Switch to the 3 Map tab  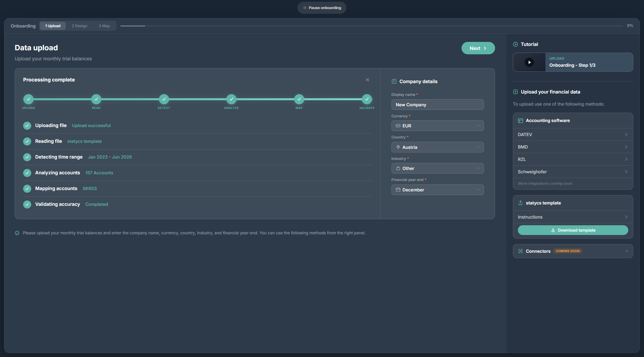tap(104, 26)
